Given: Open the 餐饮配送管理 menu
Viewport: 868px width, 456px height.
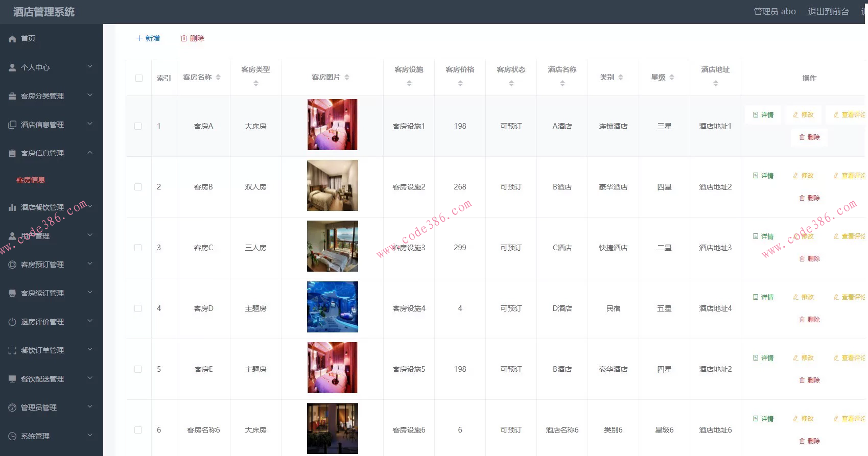Looking at the screenshot, I should click(x=52, y=379).
